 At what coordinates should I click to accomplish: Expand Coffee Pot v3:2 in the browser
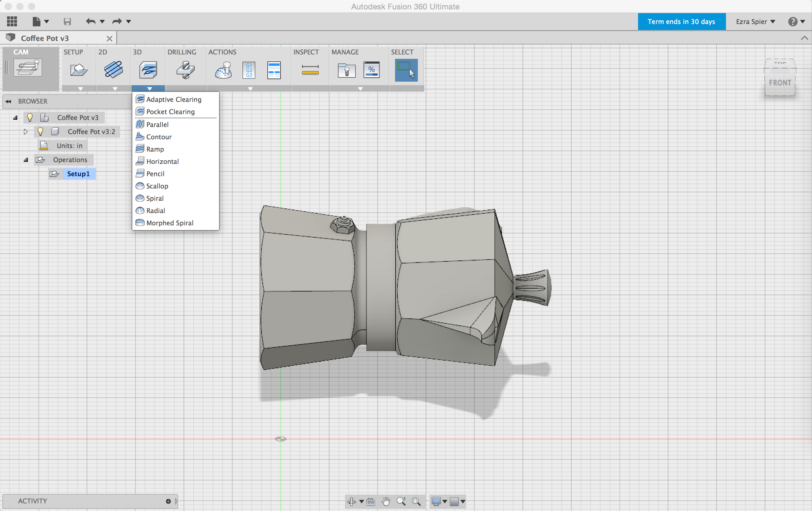(26, 132)
